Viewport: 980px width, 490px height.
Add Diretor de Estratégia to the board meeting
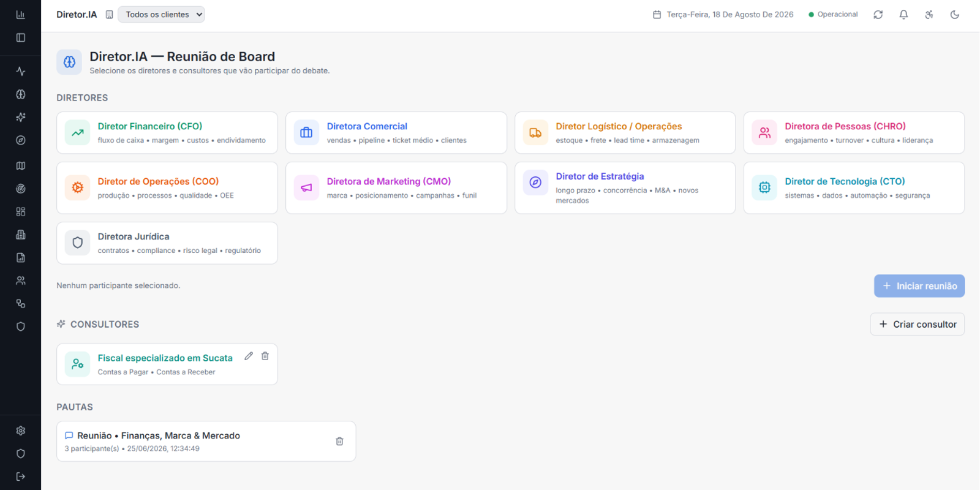click(x=625, y=188)
